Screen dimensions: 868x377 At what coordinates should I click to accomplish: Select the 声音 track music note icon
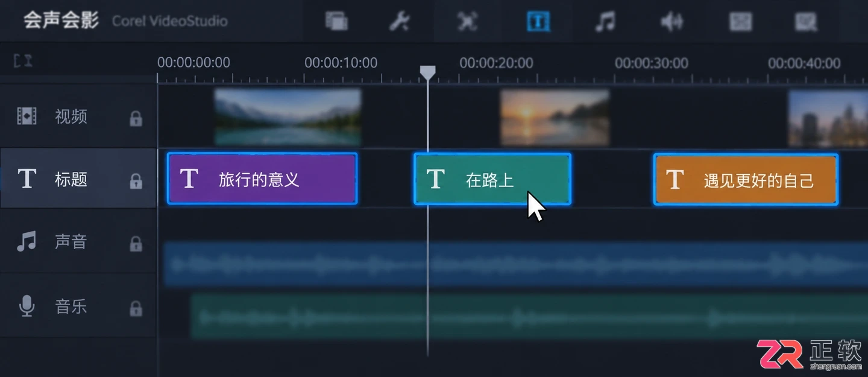tap(27, 242)
